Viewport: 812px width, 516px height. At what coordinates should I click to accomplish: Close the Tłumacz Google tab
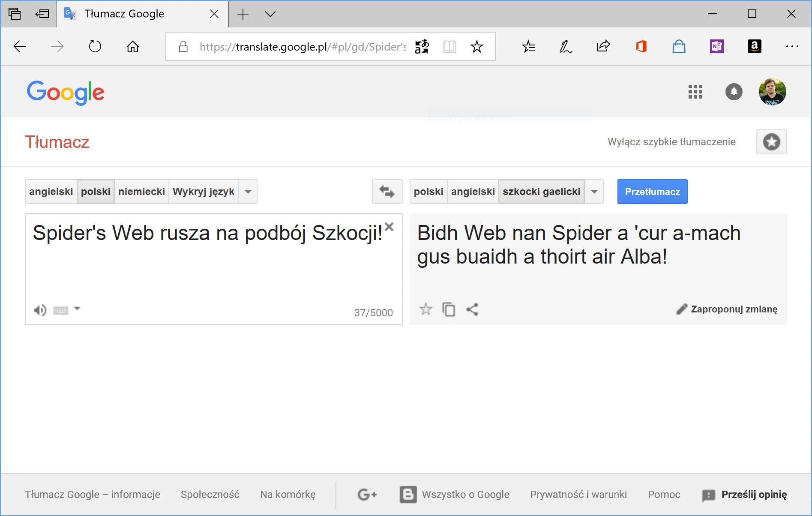click(x=214, y=14)
